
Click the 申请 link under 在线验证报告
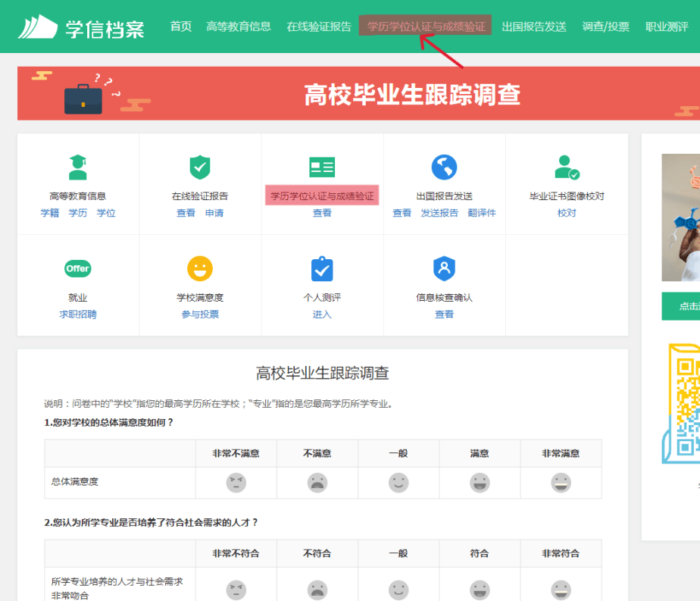click(x=214, y=213)
